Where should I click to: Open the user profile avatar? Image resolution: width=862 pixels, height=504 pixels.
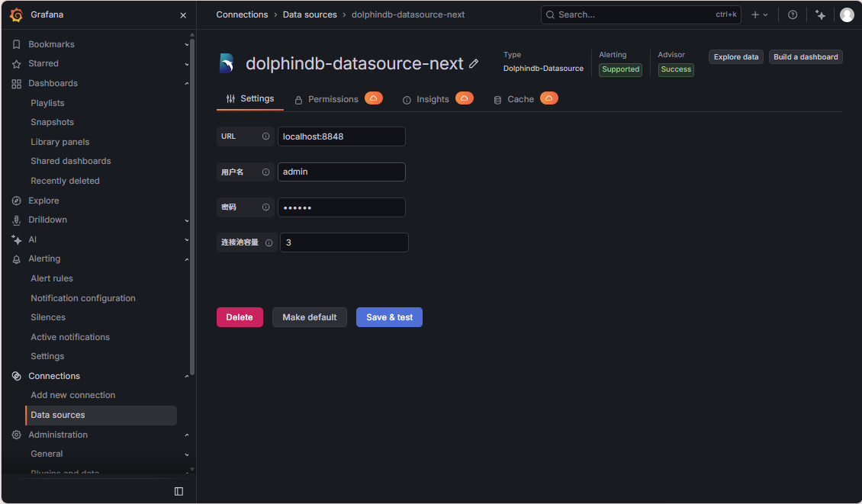(847, 14)
